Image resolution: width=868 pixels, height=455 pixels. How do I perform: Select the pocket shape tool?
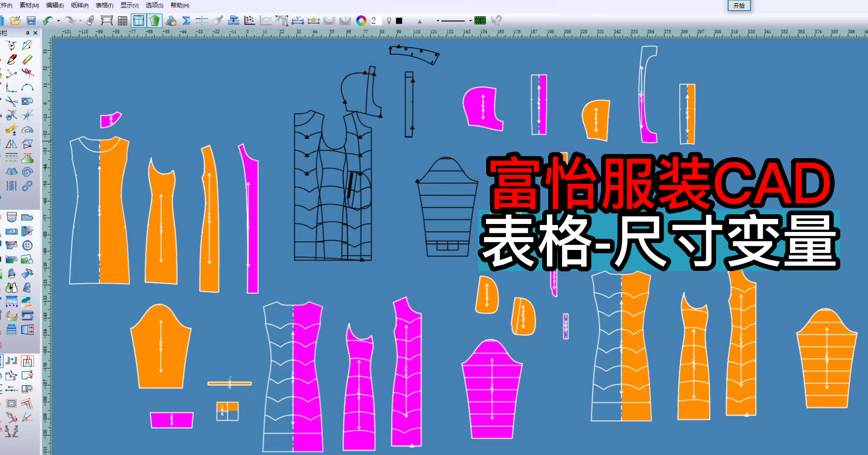[x=12, y=217]
